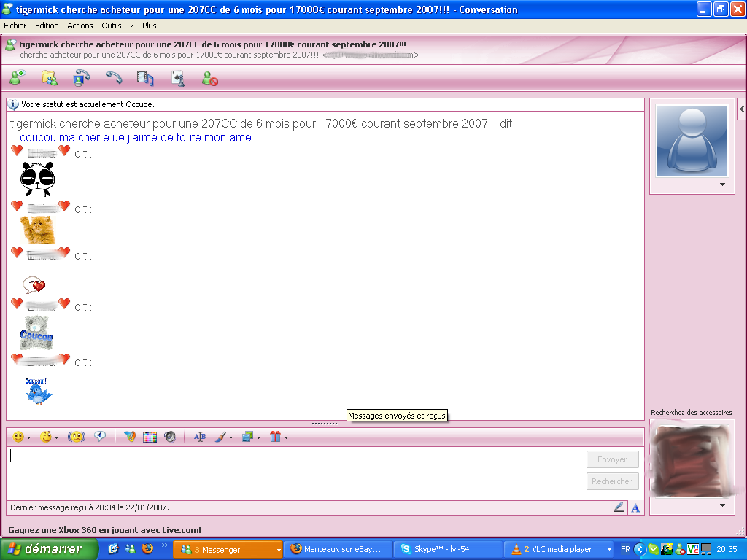
Task: Collapse the display picture side panel
Action: tap(742, 109)
